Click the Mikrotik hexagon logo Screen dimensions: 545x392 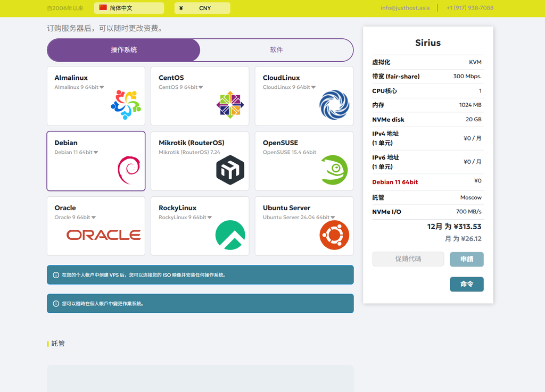[230, 170]
